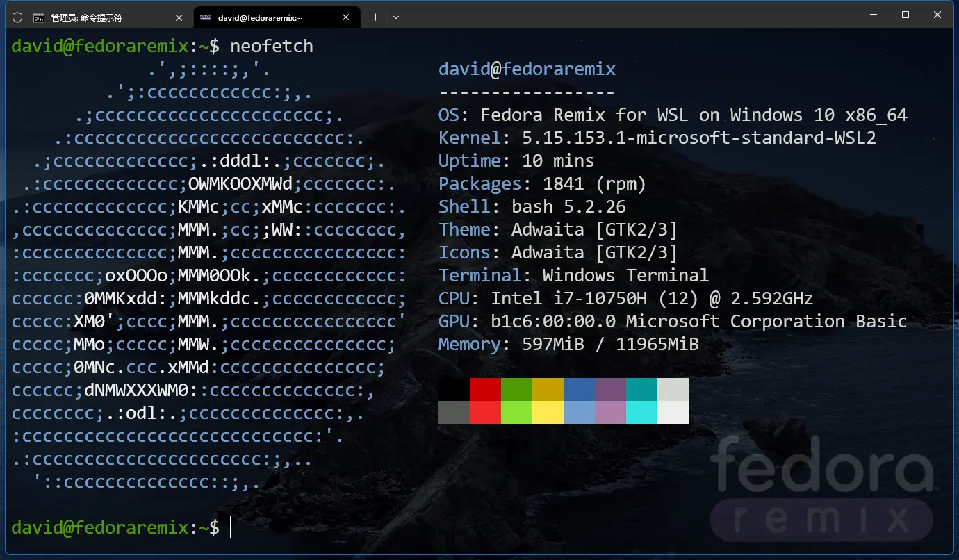Click the teal color swatch
The height and width of the screenshot is (560, 959).
point(641,389)
